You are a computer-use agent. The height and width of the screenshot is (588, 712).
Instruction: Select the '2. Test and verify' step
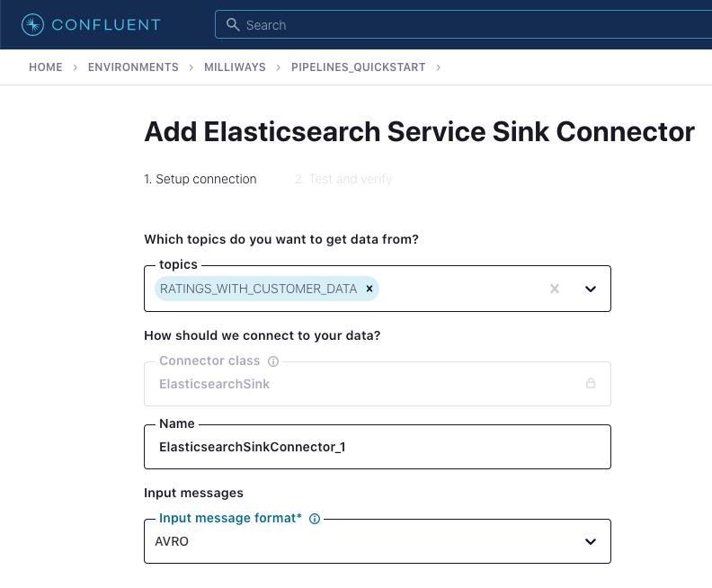[x=343, y=179]
